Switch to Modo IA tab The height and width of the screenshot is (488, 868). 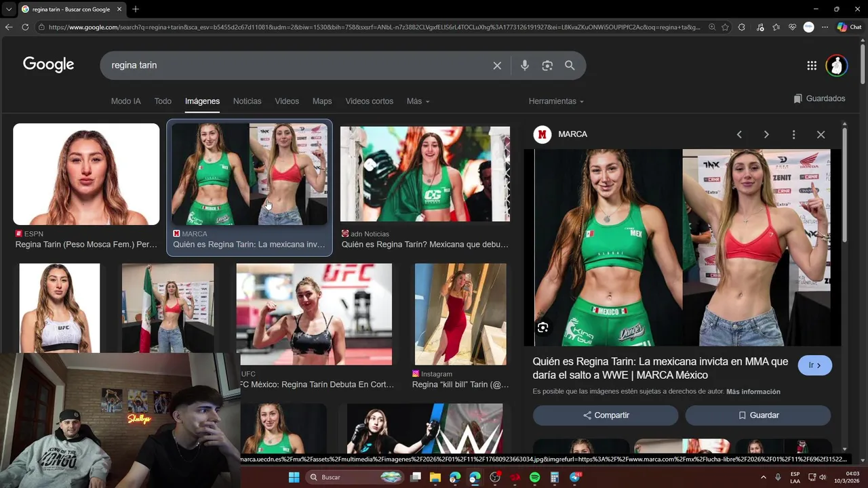tap(125, 101)
